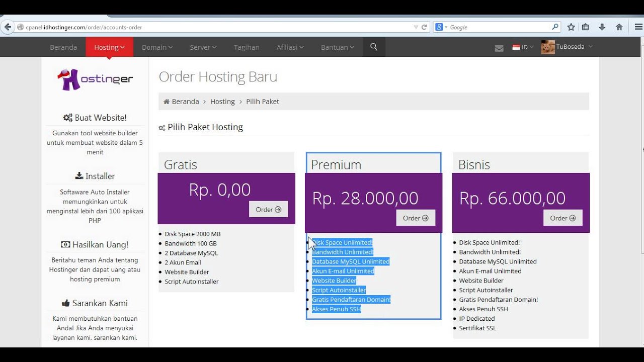This screenshot has height=362, width=644.
Task: Click the TuBoseda cat avatar
Action: tap(547, 47)
